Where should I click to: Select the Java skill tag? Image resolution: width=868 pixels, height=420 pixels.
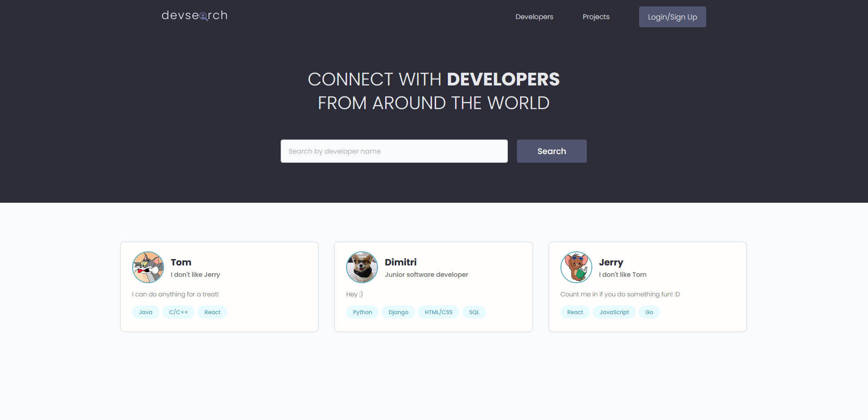[x=145, y=312]
